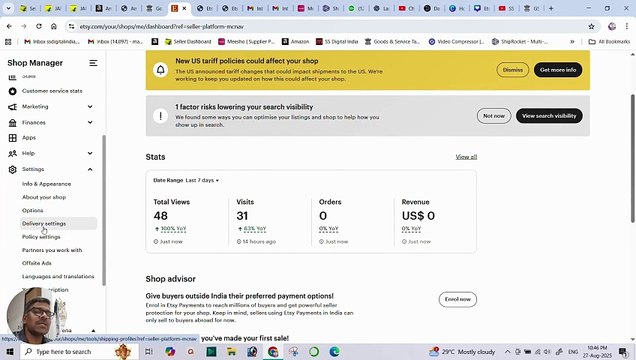This screenshot has height=360, width=636.
Task: Reload the page
Action: tap(39, 26)
